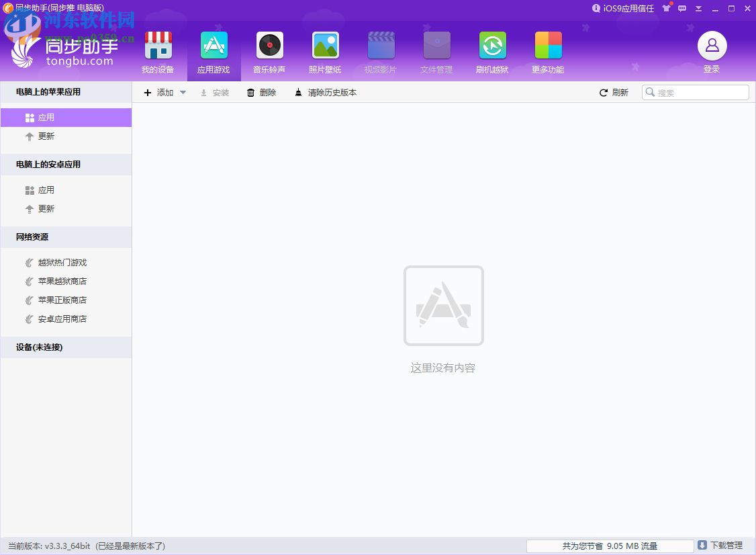Click the 同步助手 tongbu.com logo
Image resolution: width=756 pixels, height=555 pixels.
(x=64, y=52)
